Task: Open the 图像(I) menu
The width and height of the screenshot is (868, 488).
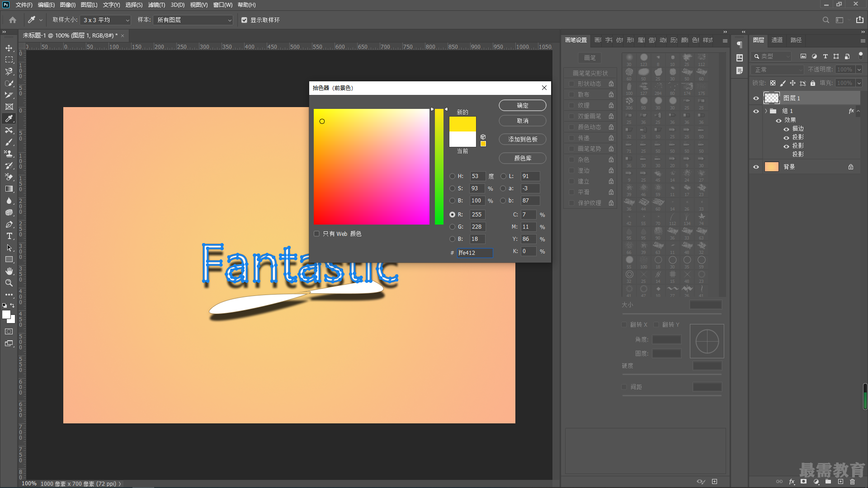Action: tap(68, 5)
